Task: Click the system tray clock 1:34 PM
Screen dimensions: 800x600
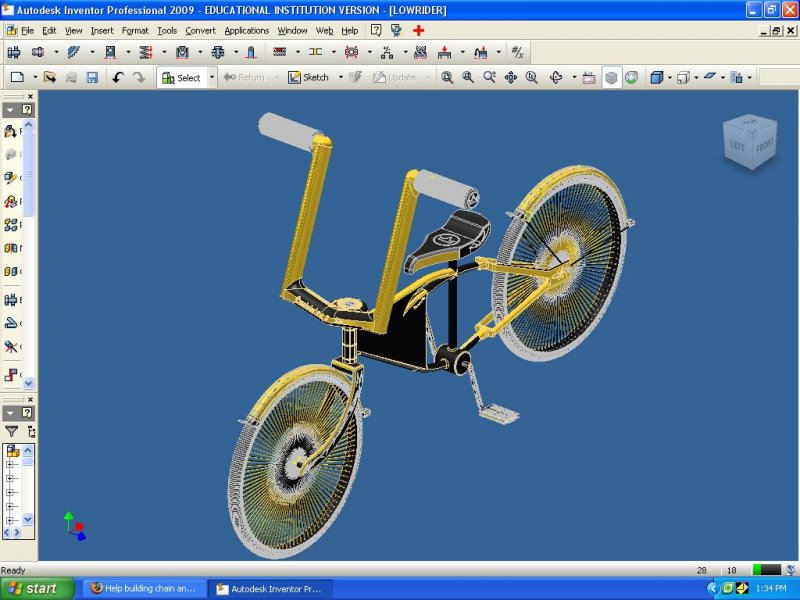Action: [x=770, y=589]
